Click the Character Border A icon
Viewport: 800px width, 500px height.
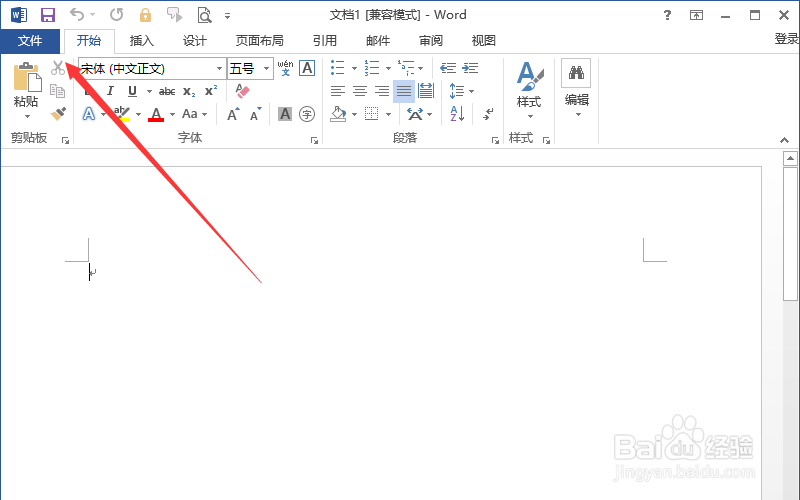coord(307,68)
